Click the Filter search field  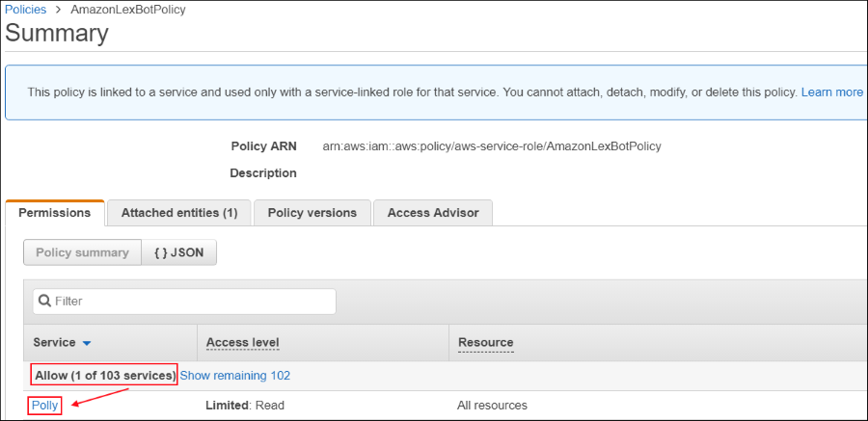point(184,302)
